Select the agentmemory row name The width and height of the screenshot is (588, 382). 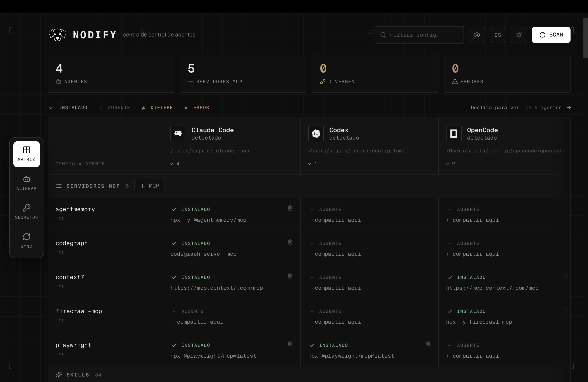pyautogui.click(x=75, y=209)
